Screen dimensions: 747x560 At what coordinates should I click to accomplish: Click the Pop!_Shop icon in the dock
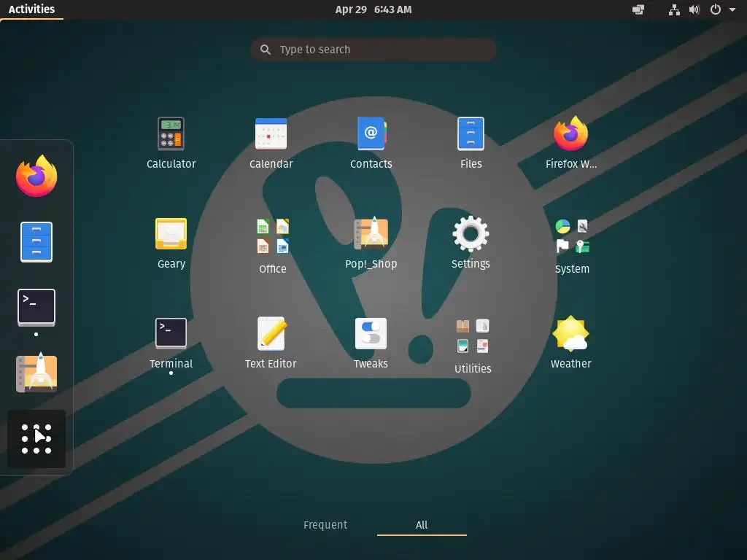pyautogui.click(x=36, y=373)
